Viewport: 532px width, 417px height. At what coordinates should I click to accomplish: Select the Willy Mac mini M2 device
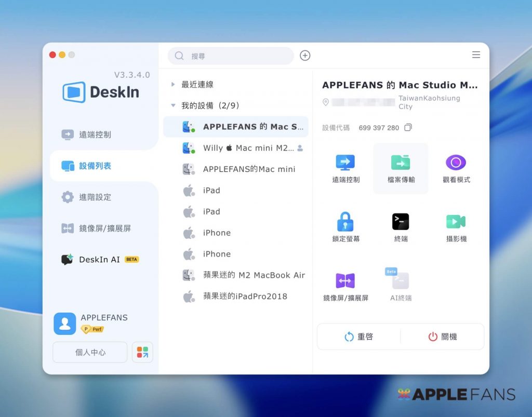(x=239, y=147)
